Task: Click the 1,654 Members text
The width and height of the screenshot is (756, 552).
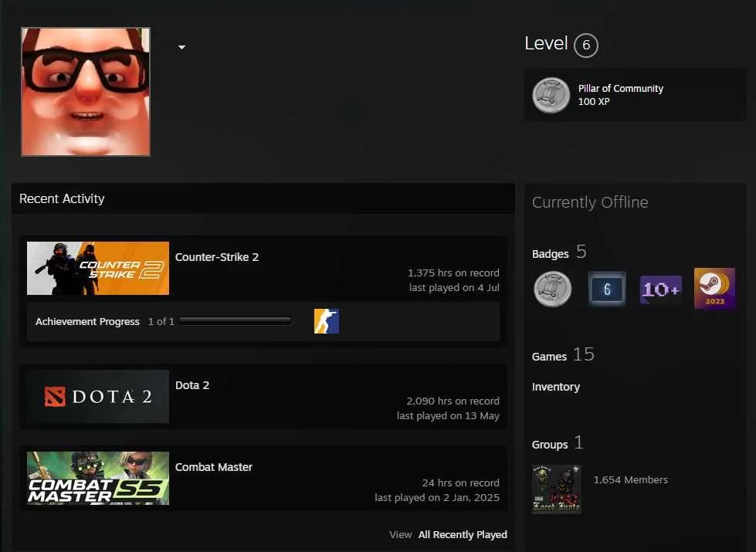Action: point(631,479)
